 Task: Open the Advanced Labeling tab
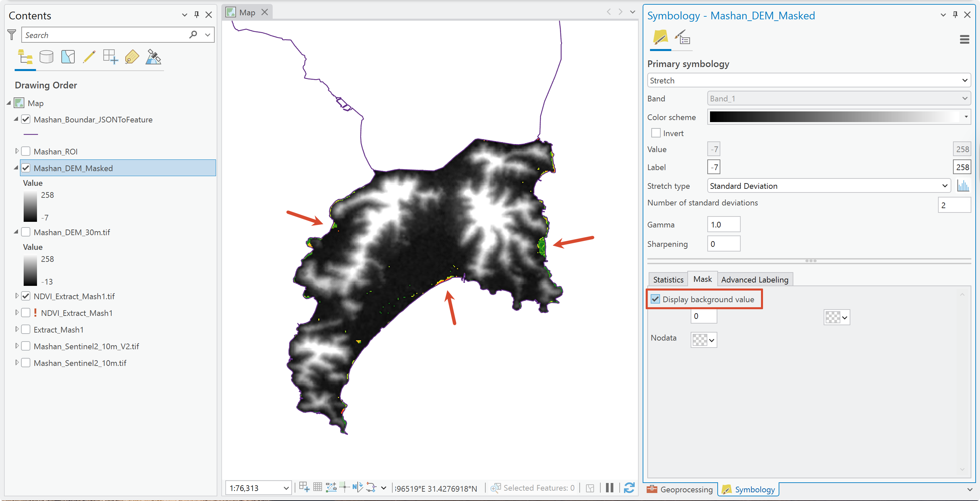pos(755,280)
